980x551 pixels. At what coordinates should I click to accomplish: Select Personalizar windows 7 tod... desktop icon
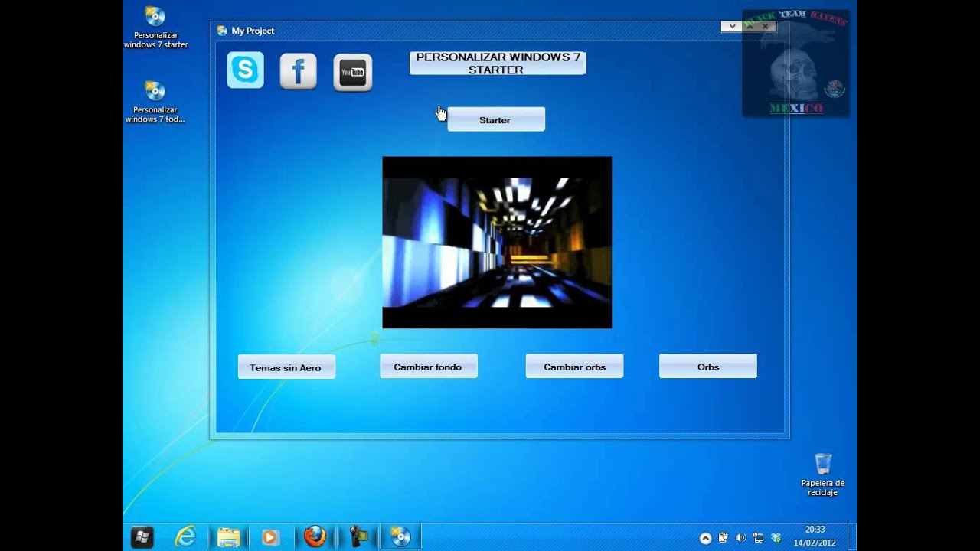coord(155,103)
